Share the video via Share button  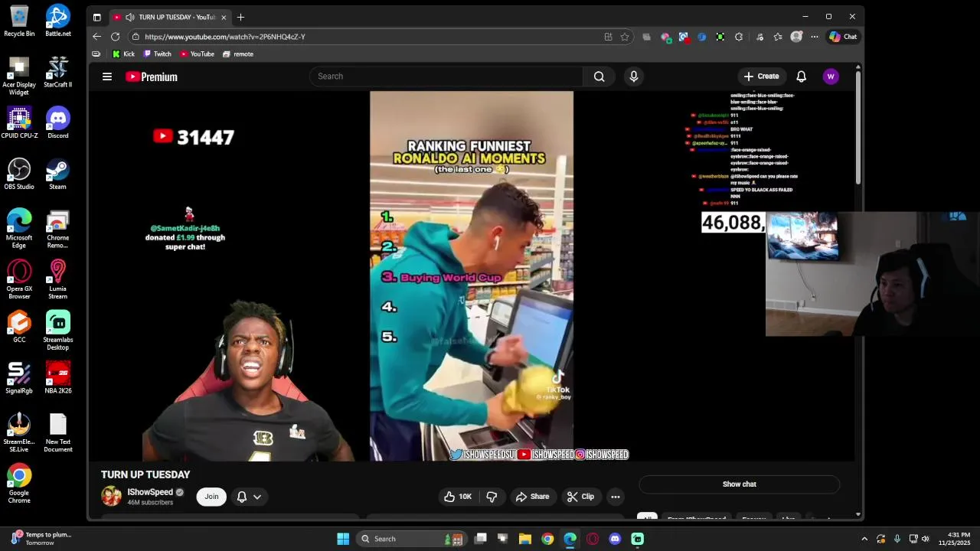click(x=532, y=497)
